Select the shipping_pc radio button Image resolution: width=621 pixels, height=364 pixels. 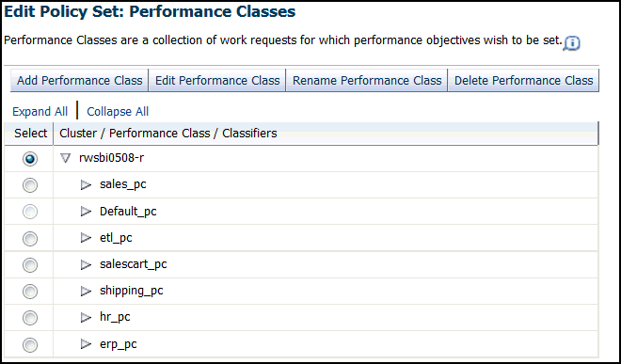tap(30, 292)
